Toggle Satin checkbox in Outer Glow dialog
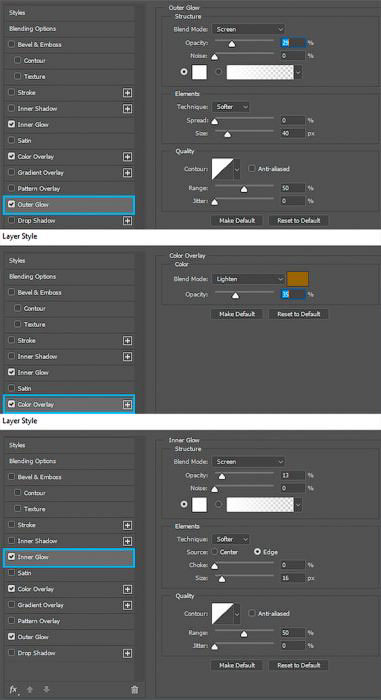 12,140
